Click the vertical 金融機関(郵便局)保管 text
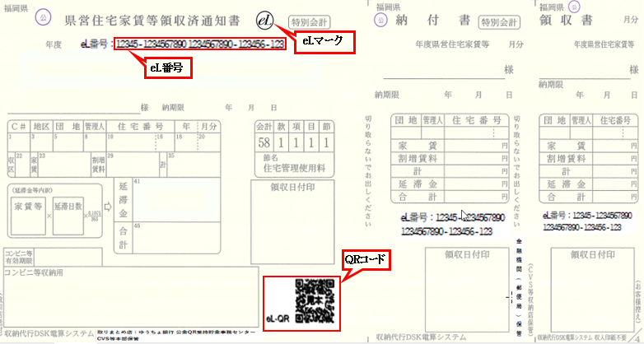644x344 pixels. [518, 286]
